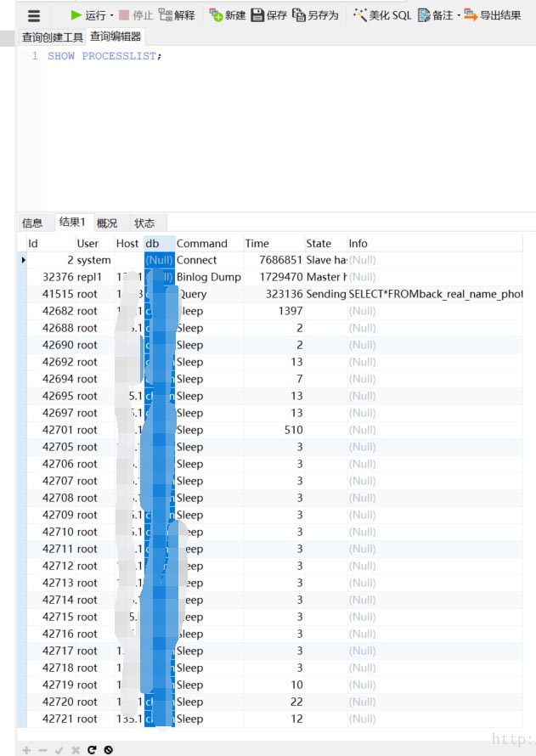Expand the 运行 dropdown arrow
The image size is (536, 756).
pyautogui.click(x=111, y=15)
